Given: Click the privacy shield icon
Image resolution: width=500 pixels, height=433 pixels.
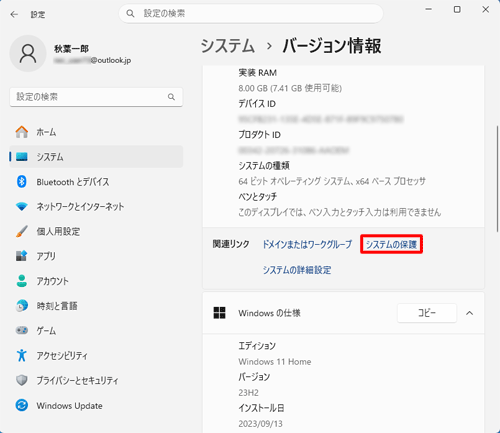Looking at the screenshot, I should (x=22, y=380).
